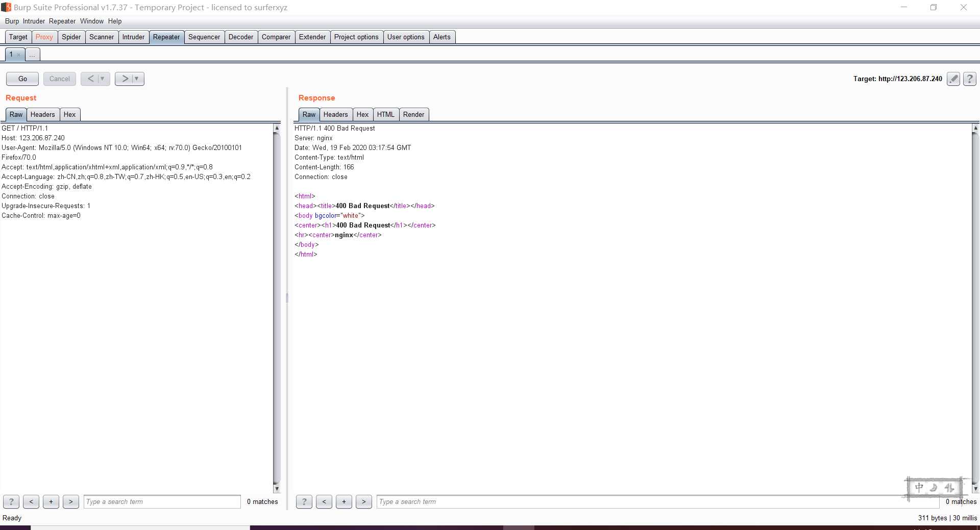Open the Alerts tab

442,37
